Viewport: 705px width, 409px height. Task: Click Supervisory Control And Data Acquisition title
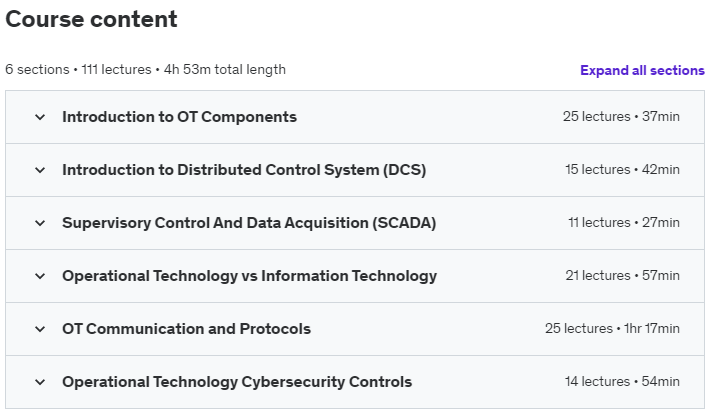(x=249, y=223)
